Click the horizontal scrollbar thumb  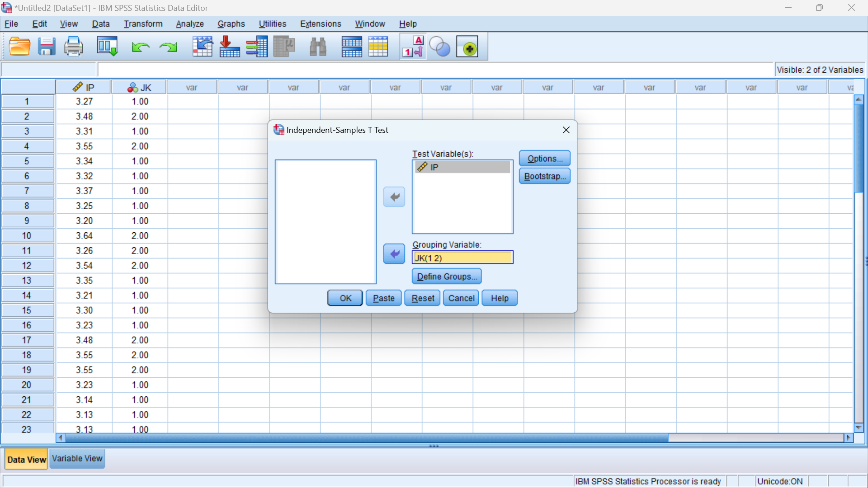pyautogui.click(x=367, y=437)
